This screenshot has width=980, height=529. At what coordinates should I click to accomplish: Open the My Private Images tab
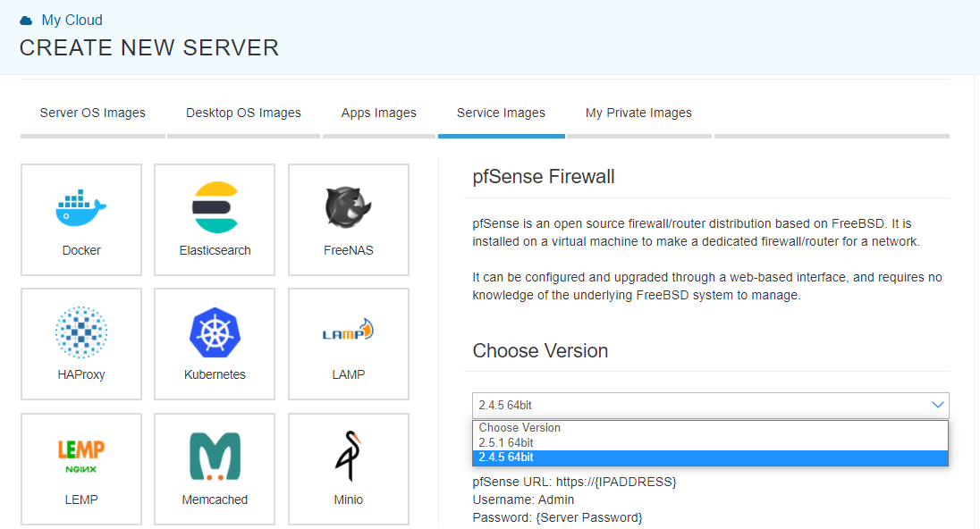point(638,113)
